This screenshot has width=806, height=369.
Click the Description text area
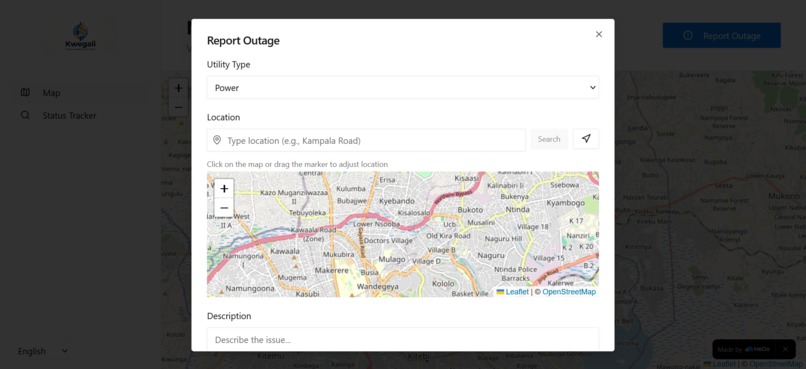point(402,340)
